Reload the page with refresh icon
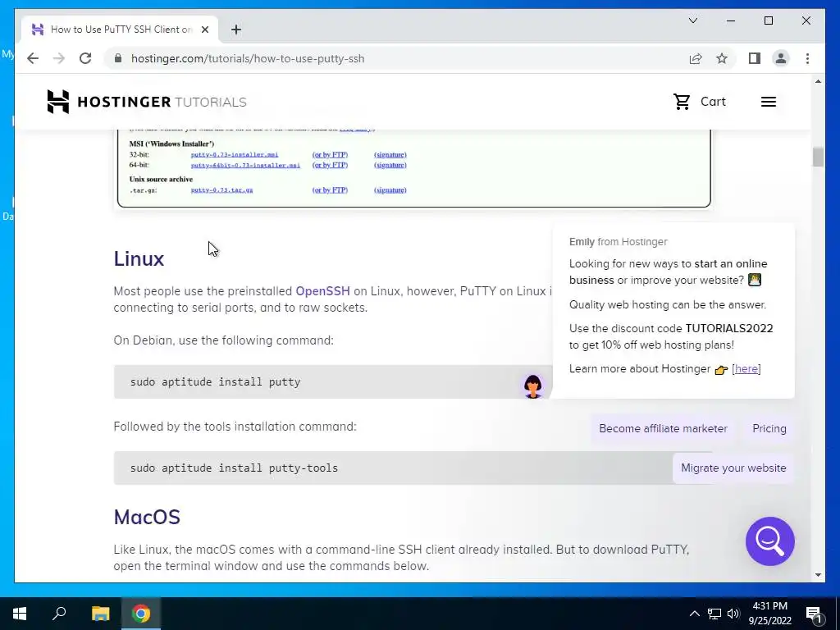840x630 pixels. (x=85, y=58)
